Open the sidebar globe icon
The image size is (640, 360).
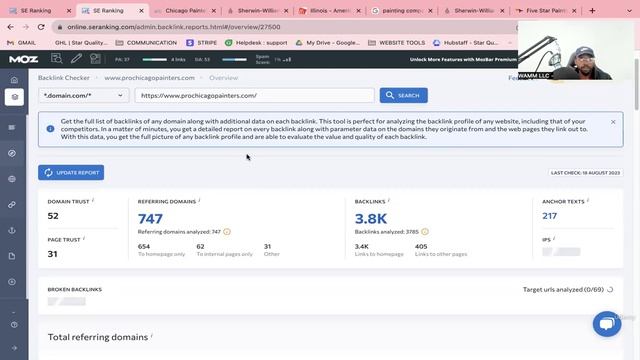12,179
